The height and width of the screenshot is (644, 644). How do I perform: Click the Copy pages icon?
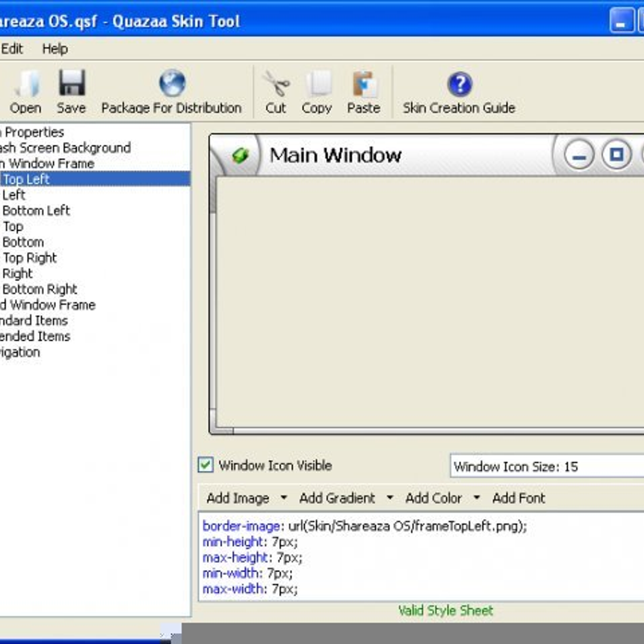(x=318, y=84)
